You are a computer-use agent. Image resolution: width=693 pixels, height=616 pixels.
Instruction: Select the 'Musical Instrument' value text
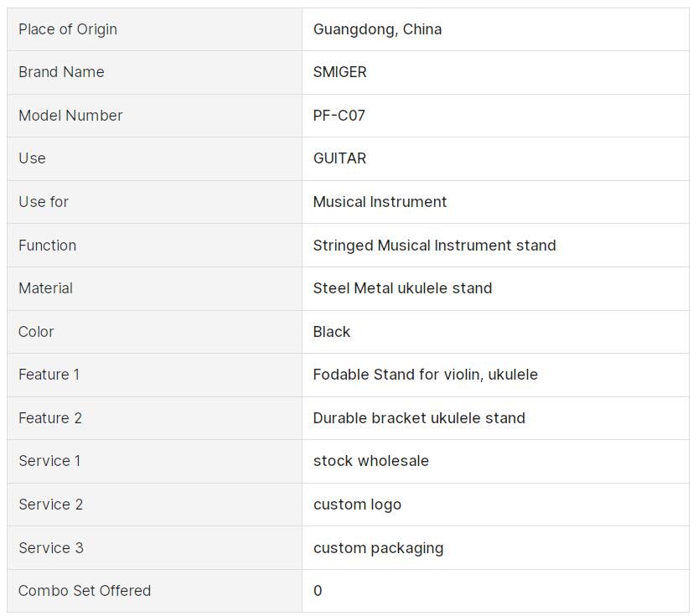380,202
